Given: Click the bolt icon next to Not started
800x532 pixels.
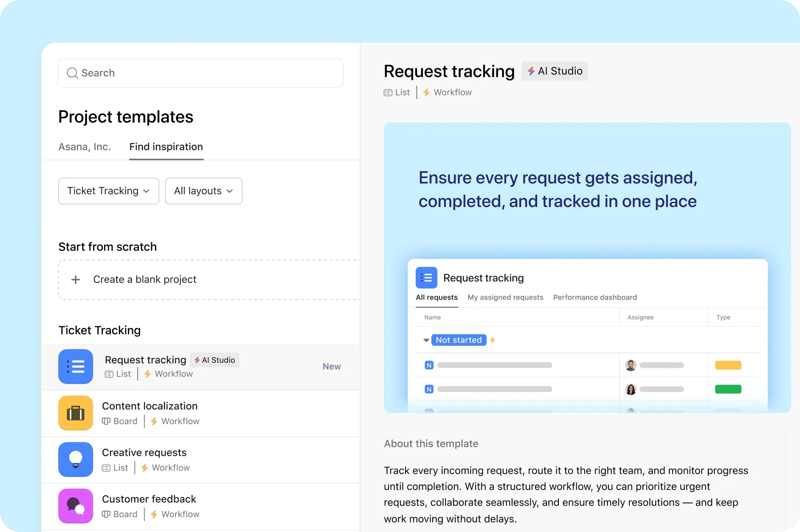Looking at the screenshot, I should [x=493, y=340].
